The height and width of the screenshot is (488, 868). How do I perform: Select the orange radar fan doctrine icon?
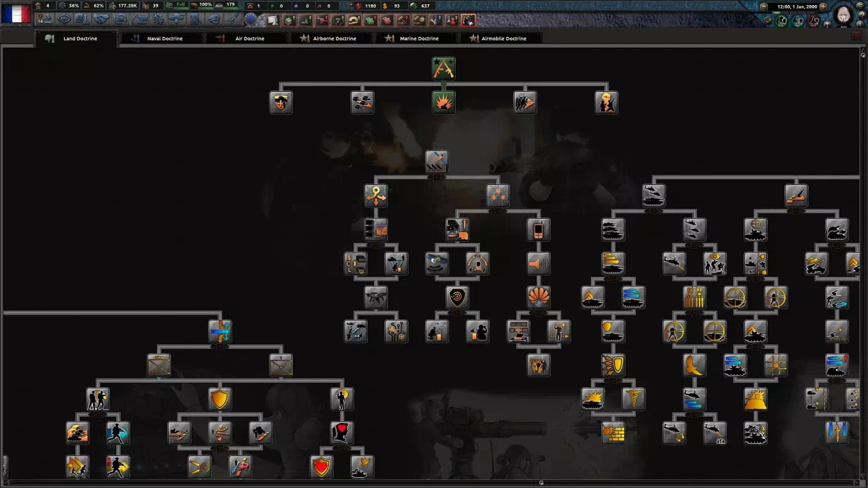coord(539,297)
